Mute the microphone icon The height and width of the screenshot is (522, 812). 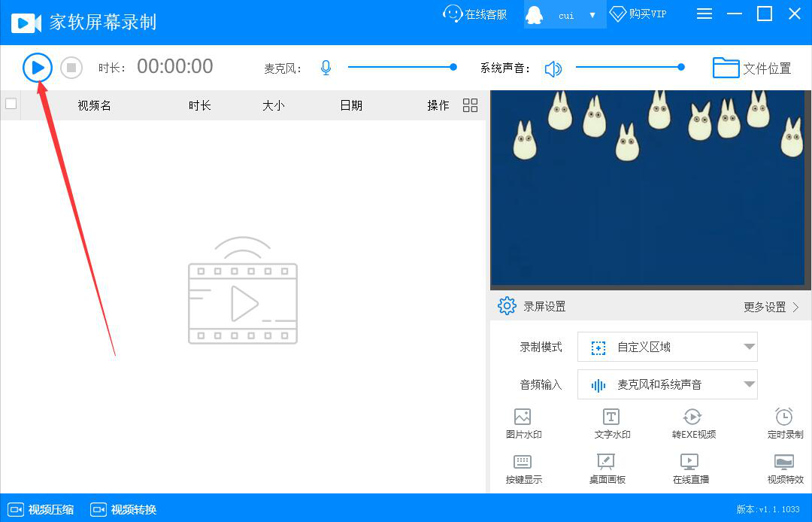click(x=326, y=68)
